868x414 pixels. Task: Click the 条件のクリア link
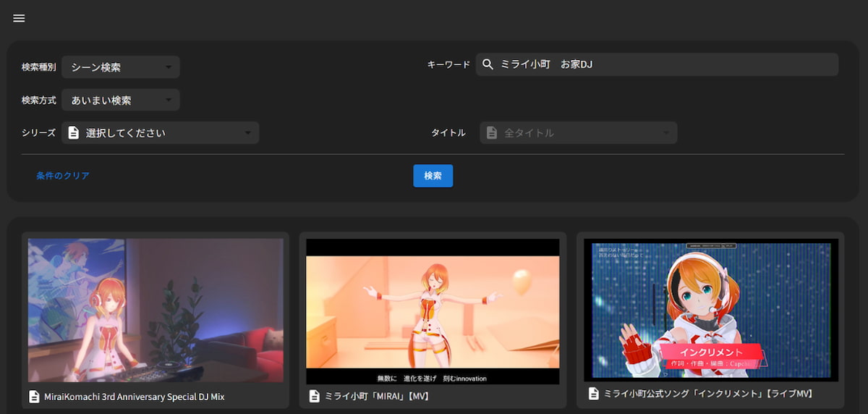63,176
